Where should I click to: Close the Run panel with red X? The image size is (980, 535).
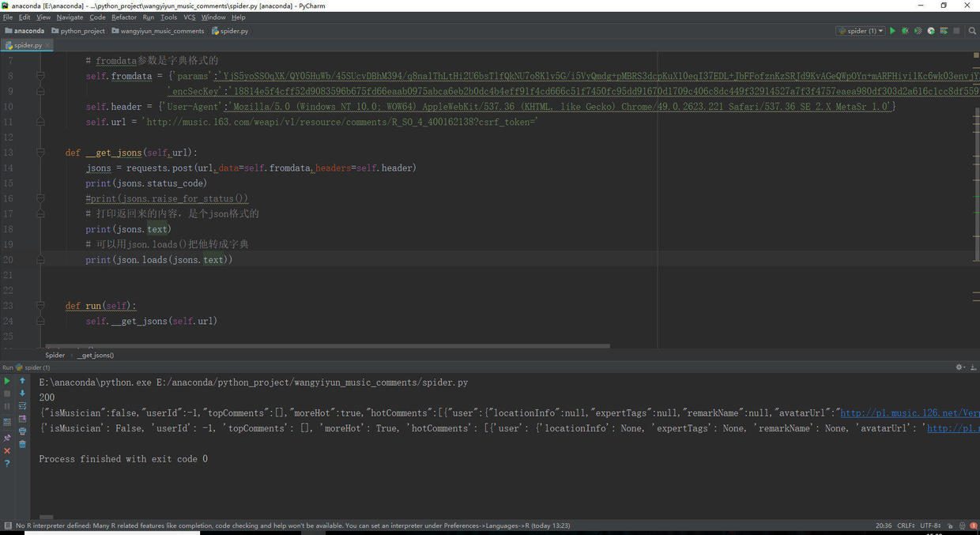(7, 450)
